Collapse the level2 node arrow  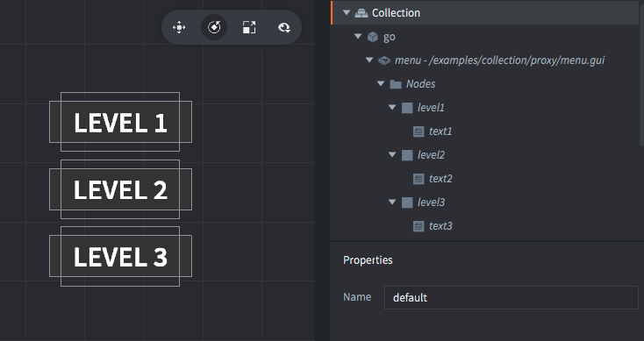coord(392,154)
